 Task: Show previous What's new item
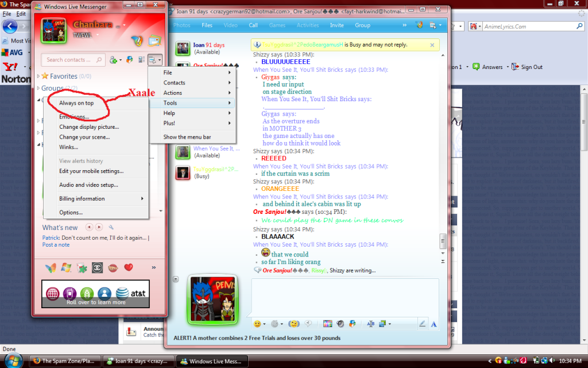[89, 227]
